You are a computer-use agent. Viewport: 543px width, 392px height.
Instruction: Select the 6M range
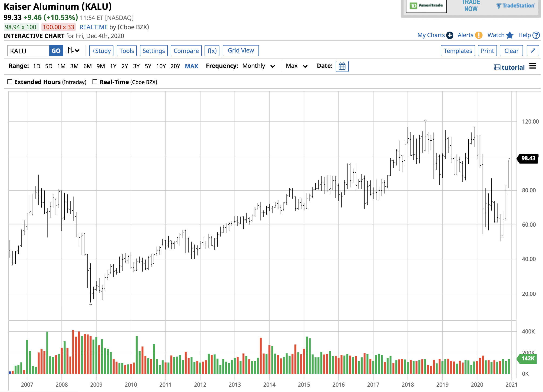87,66
